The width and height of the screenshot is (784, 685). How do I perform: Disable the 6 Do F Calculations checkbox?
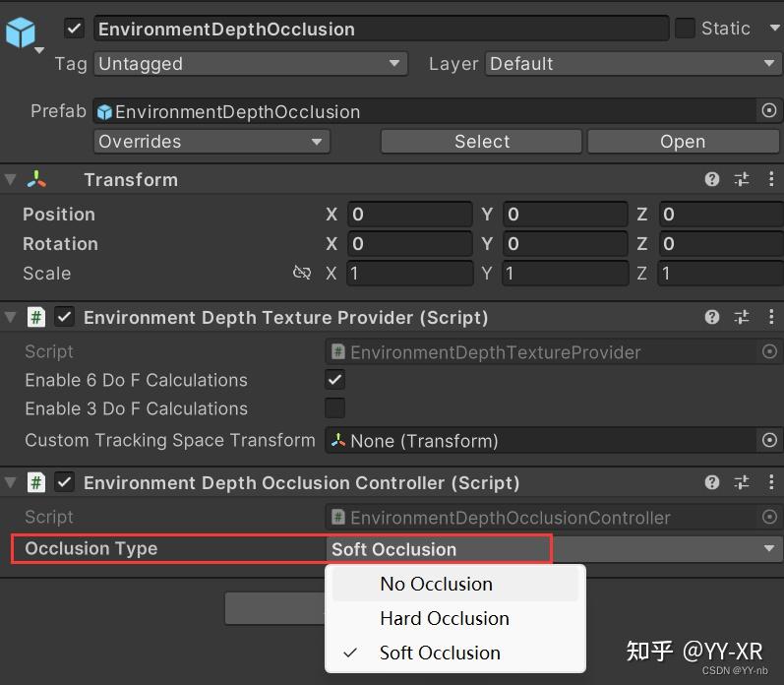coord(335,379)
